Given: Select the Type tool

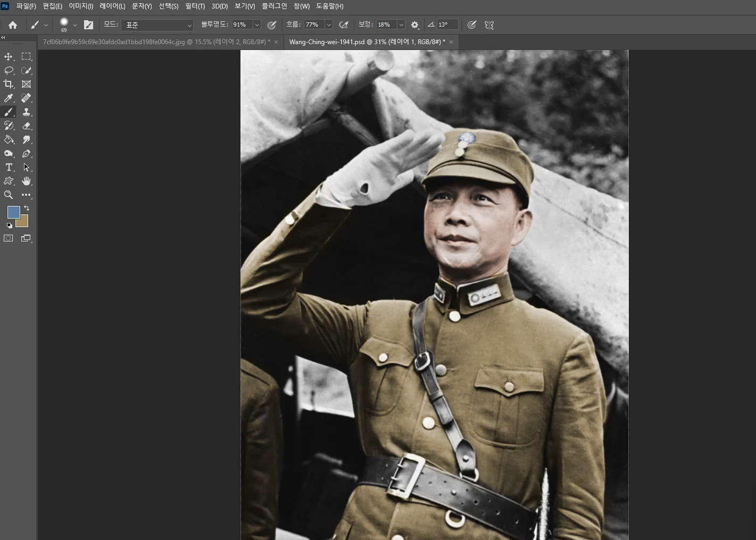Looking at the screenshot, I should pos(9,167).
